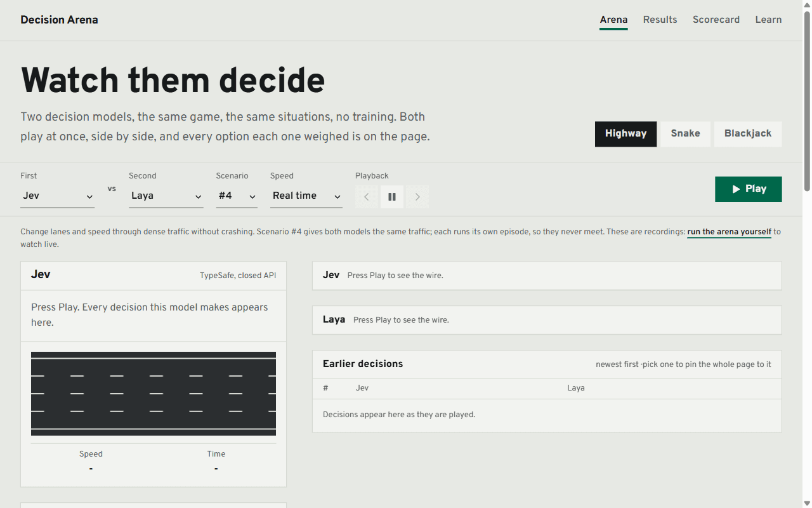Open the Second model dropdown showing Laya
Screen dimensions: 812x508
166,196
